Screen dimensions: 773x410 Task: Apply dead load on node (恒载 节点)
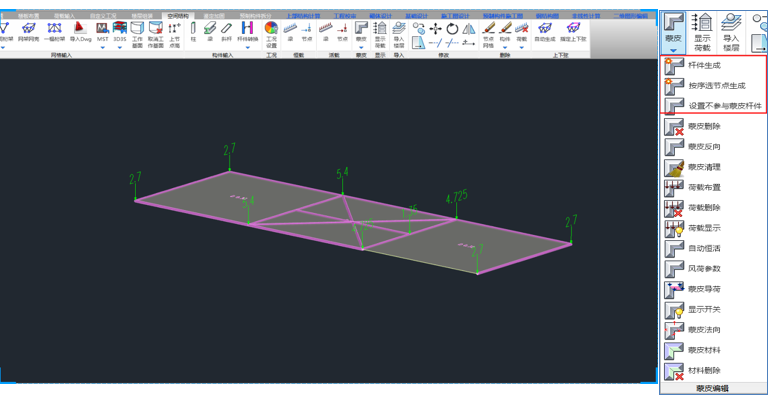307,32
